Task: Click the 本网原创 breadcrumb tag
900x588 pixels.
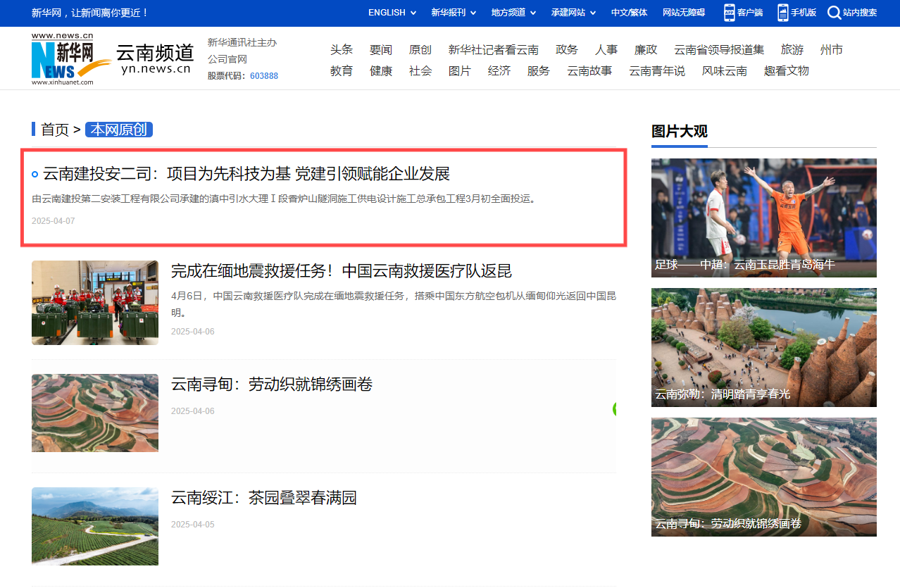Action: 119,130
